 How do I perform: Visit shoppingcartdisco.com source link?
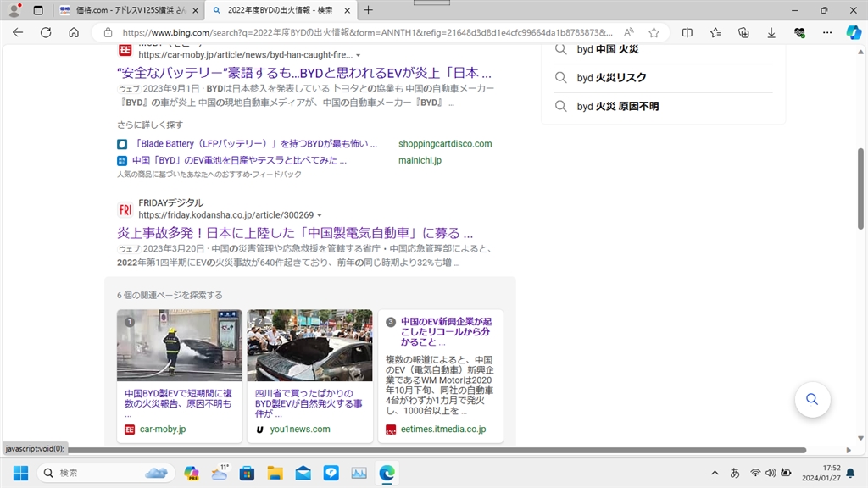coord(445,144)
